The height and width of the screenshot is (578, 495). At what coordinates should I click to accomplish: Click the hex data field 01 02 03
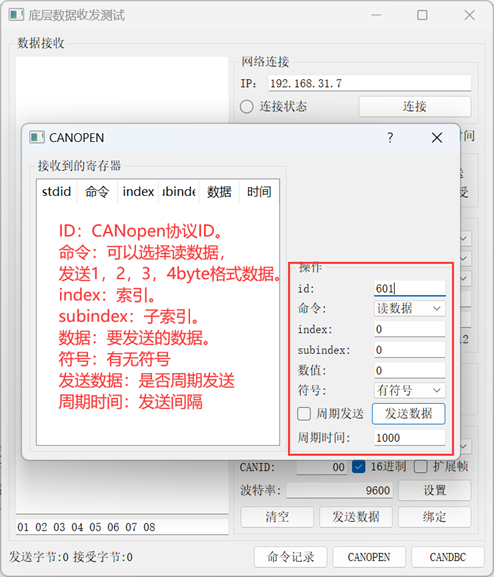point(122,527)
